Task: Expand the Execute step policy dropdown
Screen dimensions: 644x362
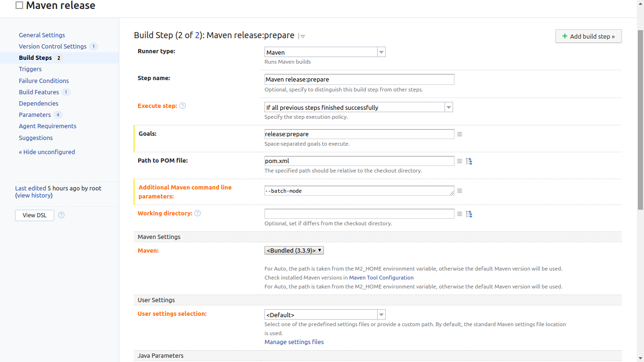Action: pos(358,107)
